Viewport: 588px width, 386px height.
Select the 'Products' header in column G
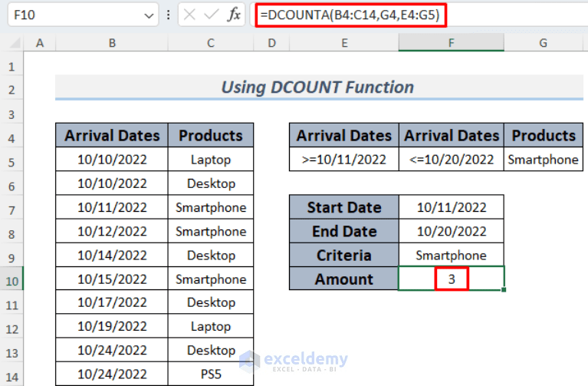543,135
